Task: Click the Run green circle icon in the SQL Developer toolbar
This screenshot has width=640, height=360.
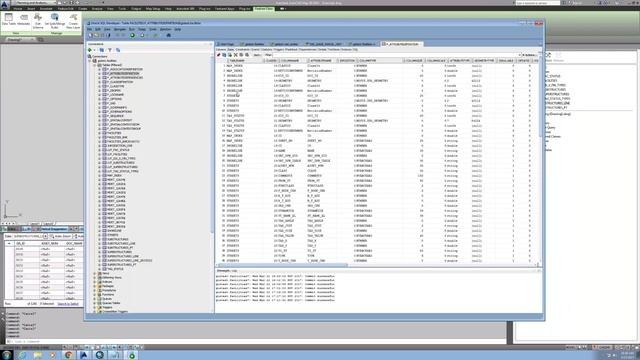Action: 132,36
